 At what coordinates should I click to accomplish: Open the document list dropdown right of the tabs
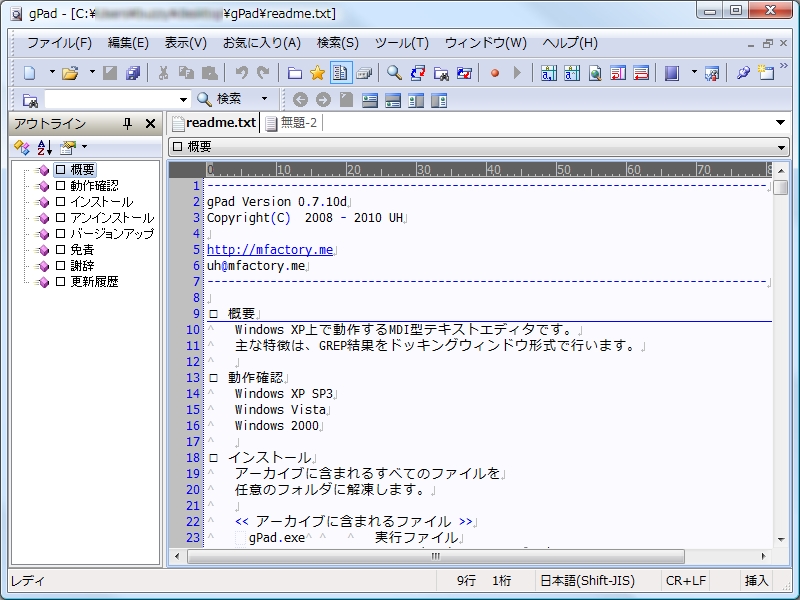click(780, 122)
